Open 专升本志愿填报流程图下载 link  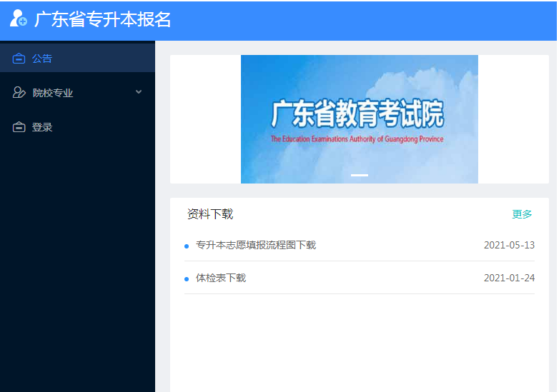256,246
